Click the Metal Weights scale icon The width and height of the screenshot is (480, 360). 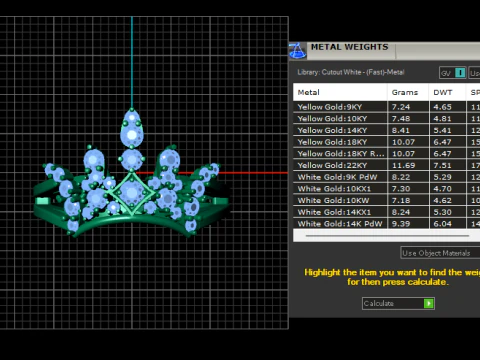(297, 51)
